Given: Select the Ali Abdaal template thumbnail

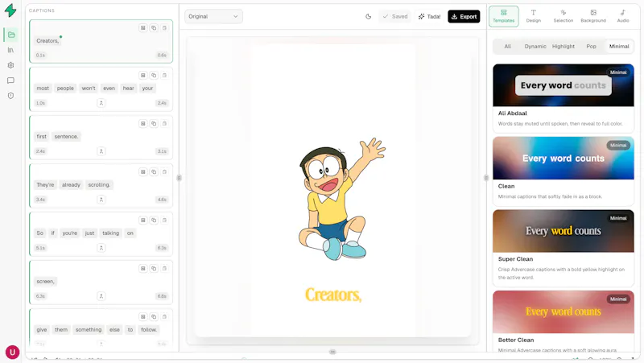Looking at the screenshot, I should pos(563,85).
